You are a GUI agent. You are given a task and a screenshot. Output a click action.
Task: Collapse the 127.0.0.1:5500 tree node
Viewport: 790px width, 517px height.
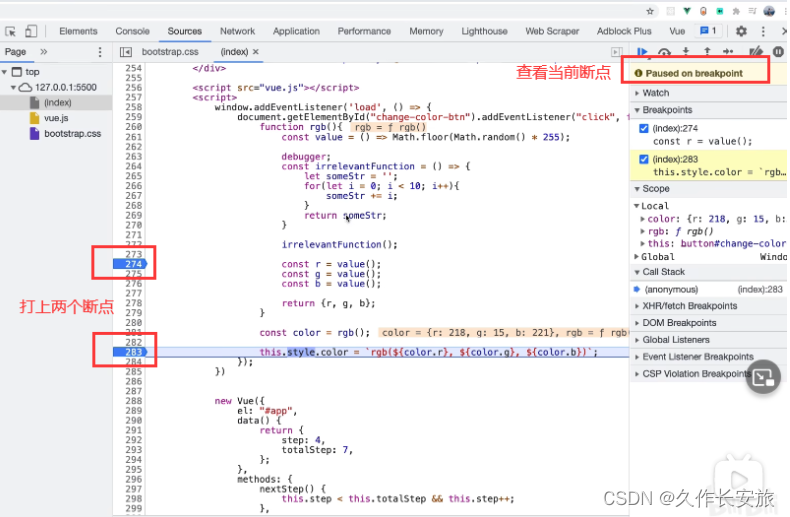coord(13,88)
